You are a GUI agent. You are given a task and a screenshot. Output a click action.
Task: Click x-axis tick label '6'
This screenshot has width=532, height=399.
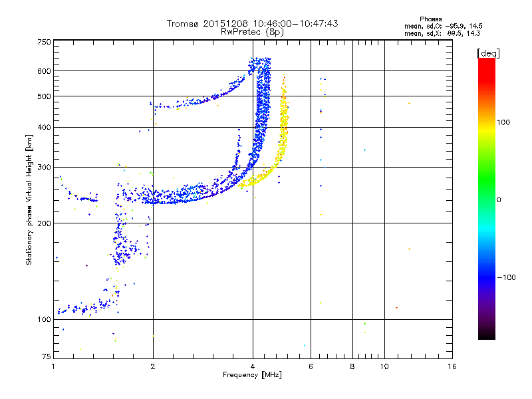pos(311,366)
